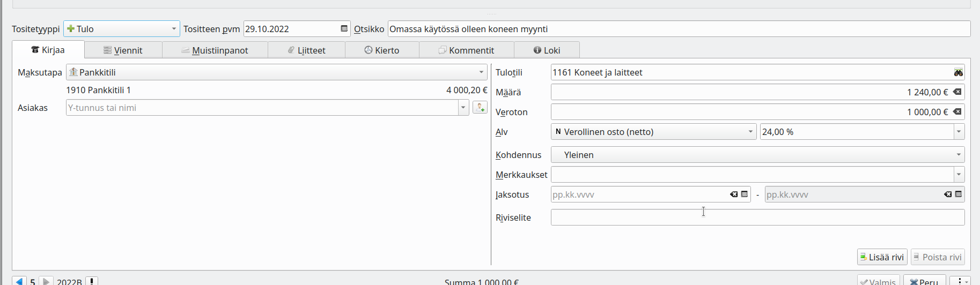The height and width of the screenshot is (285, 980).
Task: Open the Tositetyyppi dropdown showing Tulo
Action: 122,29
